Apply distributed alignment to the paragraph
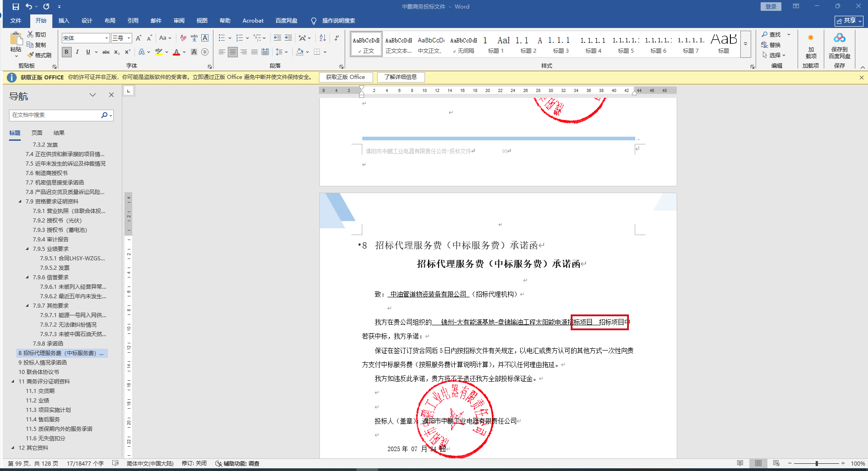868x471 pixels. click(x=265, y=52)
